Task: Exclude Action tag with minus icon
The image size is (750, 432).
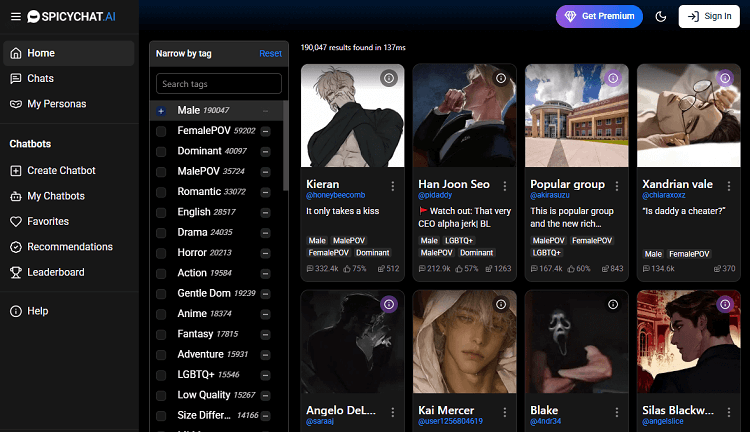Action: pos(265,274)
